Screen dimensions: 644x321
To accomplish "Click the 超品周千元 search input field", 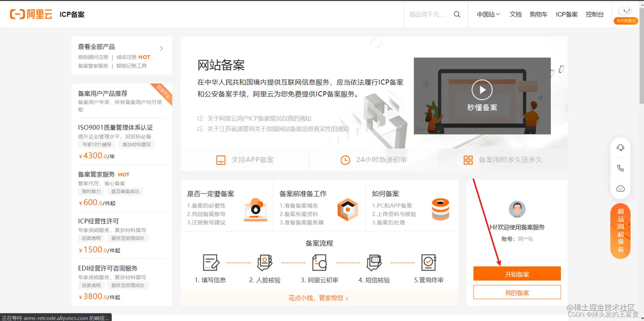I will tap(426, 14).
